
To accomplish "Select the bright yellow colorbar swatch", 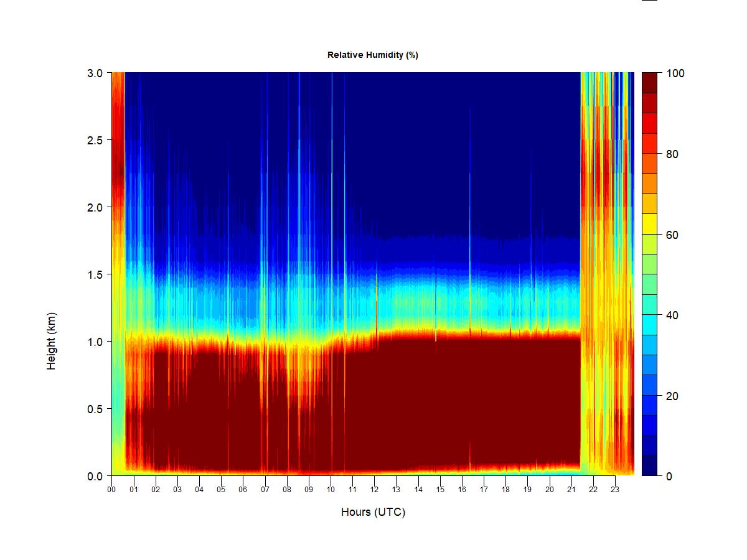I will (649, 223).
